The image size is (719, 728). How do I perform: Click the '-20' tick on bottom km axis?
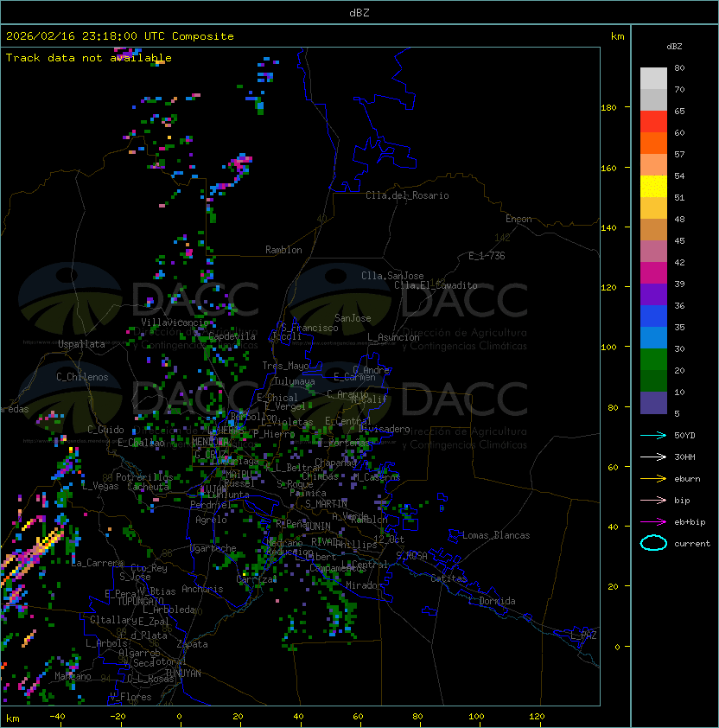point(118,717)
